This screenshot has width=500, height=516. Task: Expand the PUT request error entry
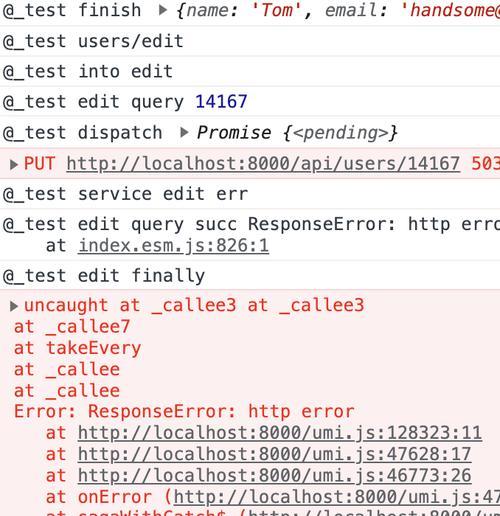(x=14, y=164)
